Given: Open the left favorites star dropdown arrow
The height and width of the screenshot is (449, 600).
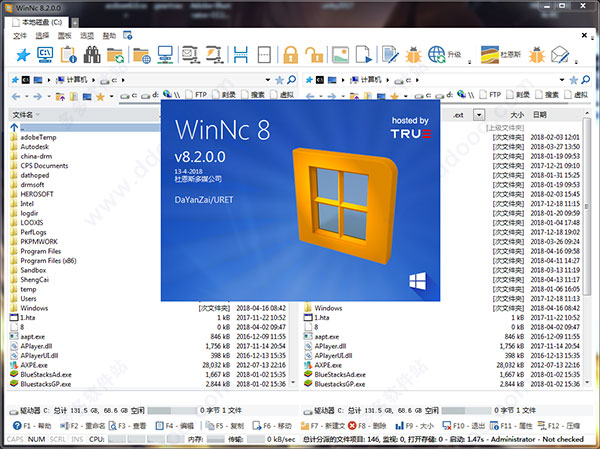Looking at the screenshot, I should [x=111, y=96].
